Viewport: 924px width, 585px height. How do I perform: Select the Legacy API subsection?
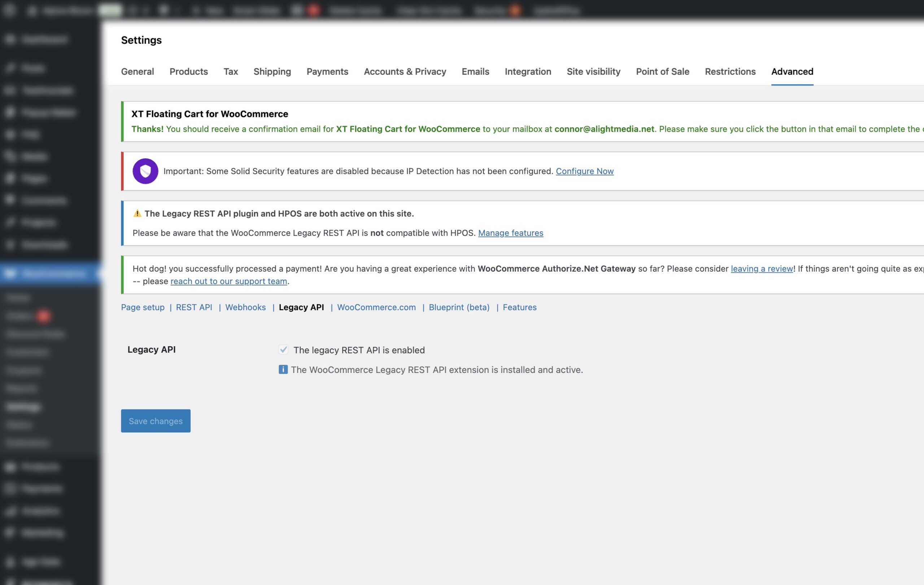(301, 307)
